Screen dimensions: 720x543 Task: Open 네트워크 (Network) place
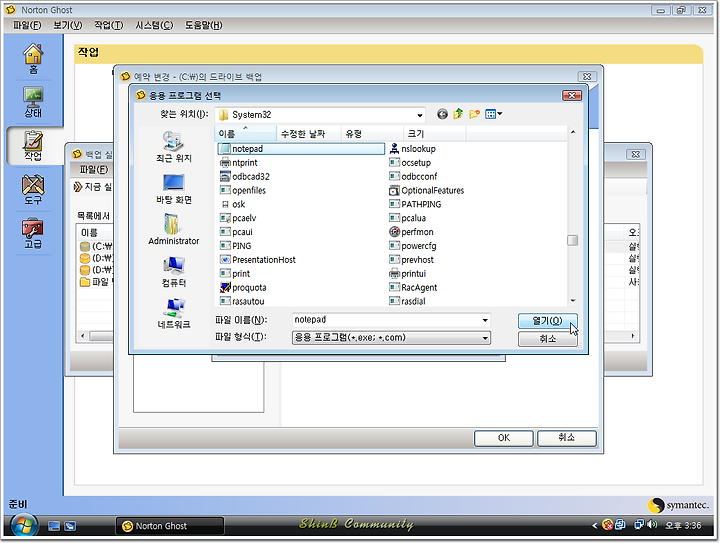coord(174,313)
